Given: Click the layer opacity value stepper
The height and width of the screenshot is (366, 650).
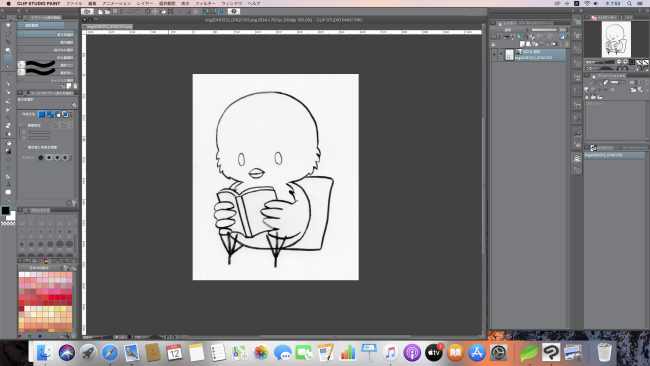Looking at the screenshot, I should pos(568,30).
